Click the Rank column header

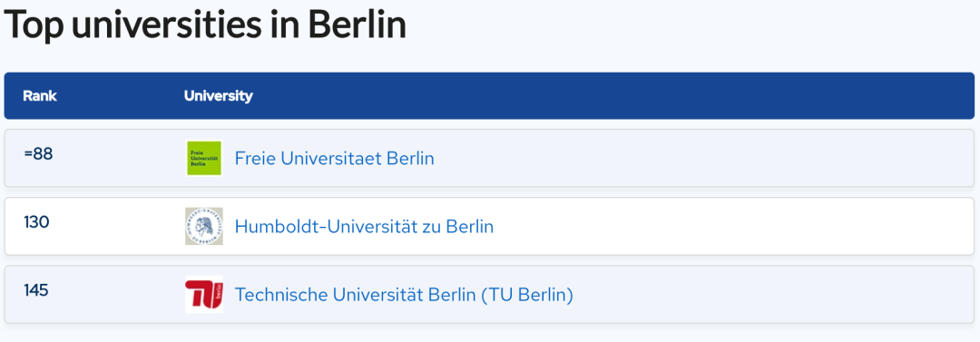[x=40, y=96]
